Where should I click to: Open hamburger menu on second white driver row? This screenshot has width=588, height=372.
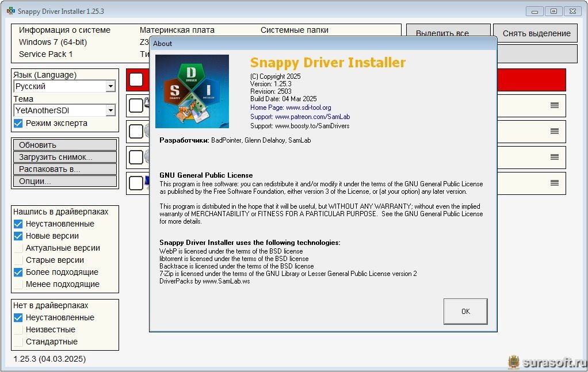[554, 131]
